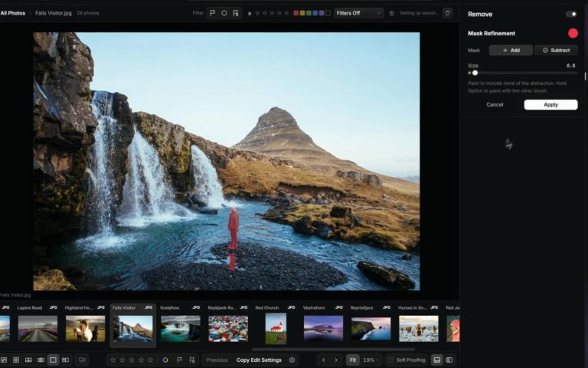Filter by no color label swatch
This screenshot has height=368, width=588.
(328, 13)
